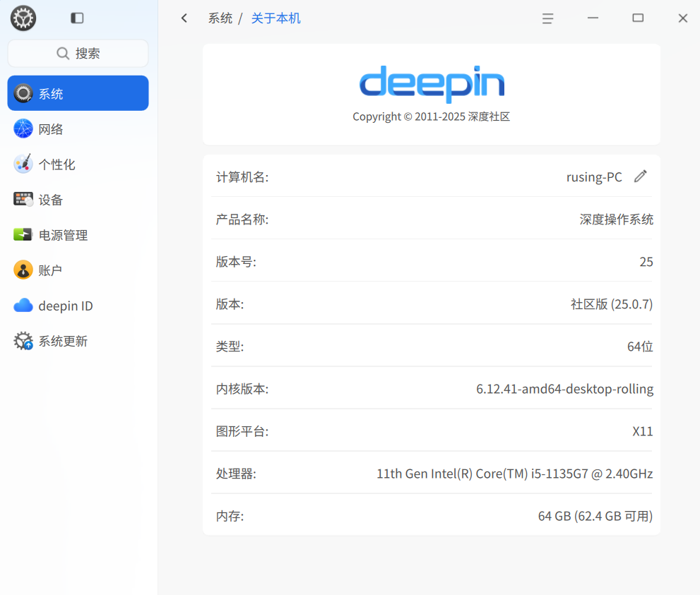
Task: Open 个性化 settings in sidebar
Action: [78, 164]
